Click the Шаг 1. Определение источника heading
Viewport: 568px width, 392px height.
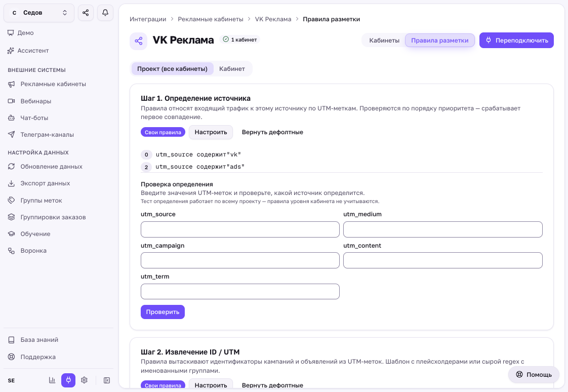click(195, 98)
